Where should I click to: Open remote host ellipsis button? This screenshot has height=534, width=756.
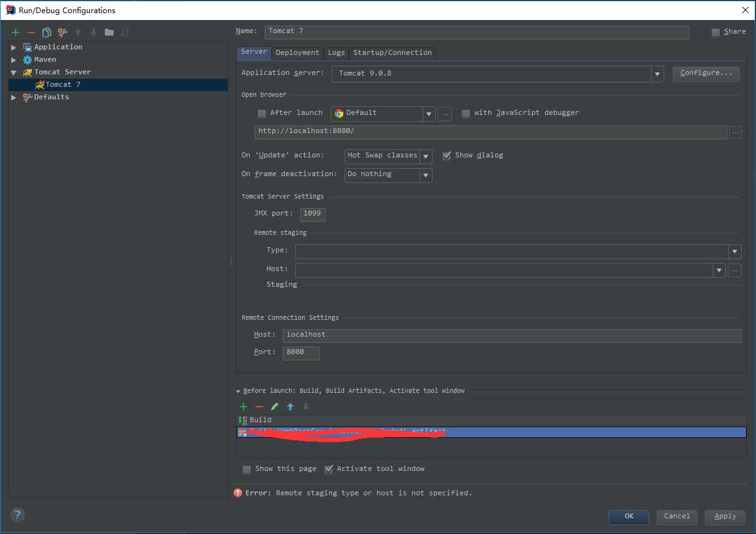click(735, 270)
